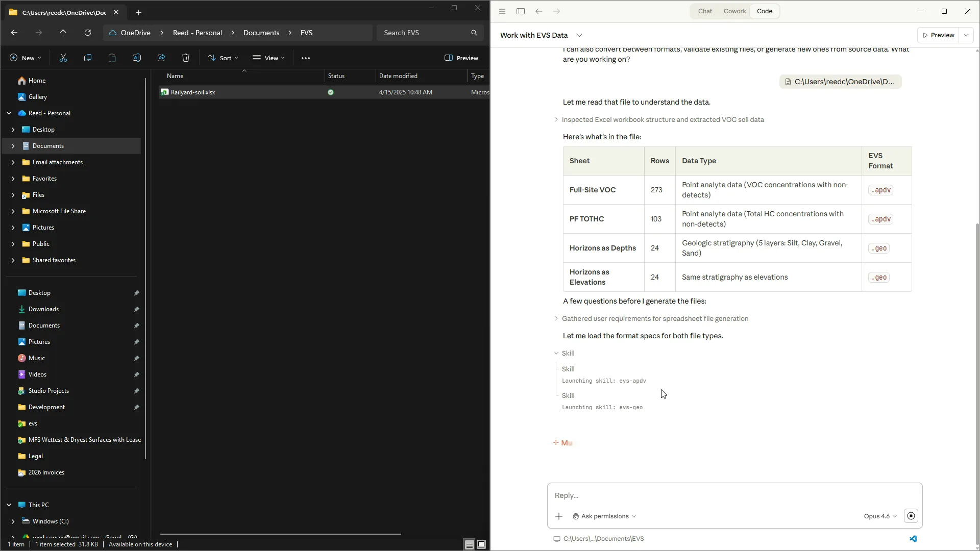
Task: Click the Preview button in Claude window
Action: coord(938,35)
